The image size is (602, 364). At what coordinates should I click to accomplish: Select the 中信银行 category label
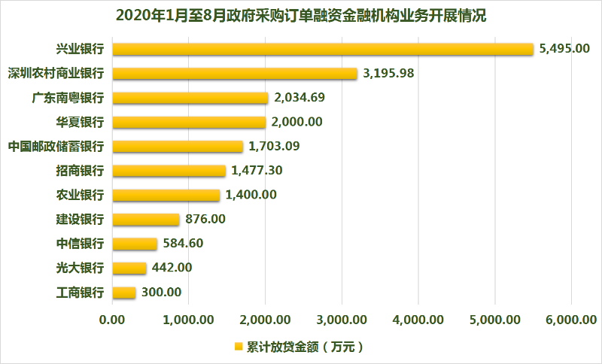coord(80,244)
